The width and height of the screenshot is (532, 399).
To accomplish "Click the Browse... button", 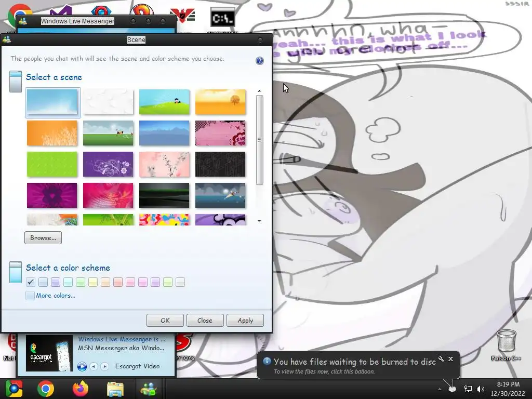I will (x=43, y=238).
